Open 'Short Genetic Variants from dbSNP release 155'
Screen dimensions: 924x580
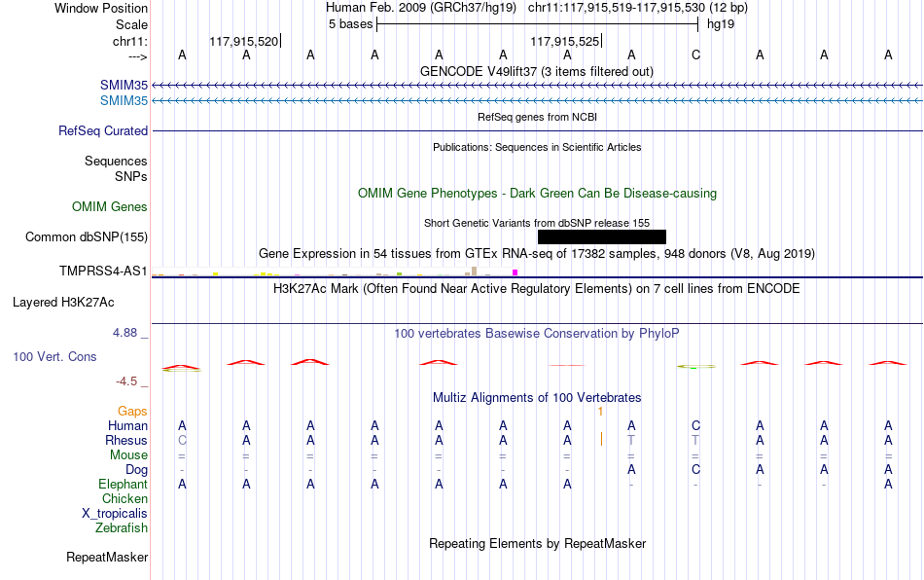pos(537,223)
